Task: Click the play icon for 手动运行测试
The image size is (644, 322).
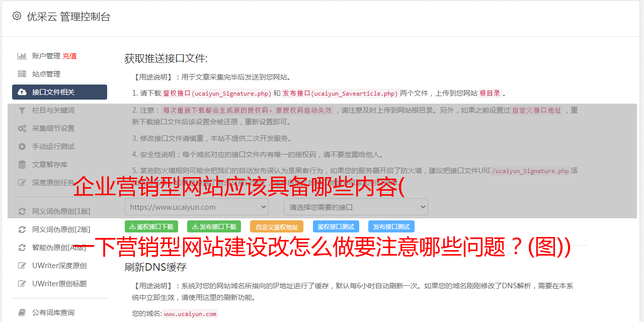Action: point(22,146)
